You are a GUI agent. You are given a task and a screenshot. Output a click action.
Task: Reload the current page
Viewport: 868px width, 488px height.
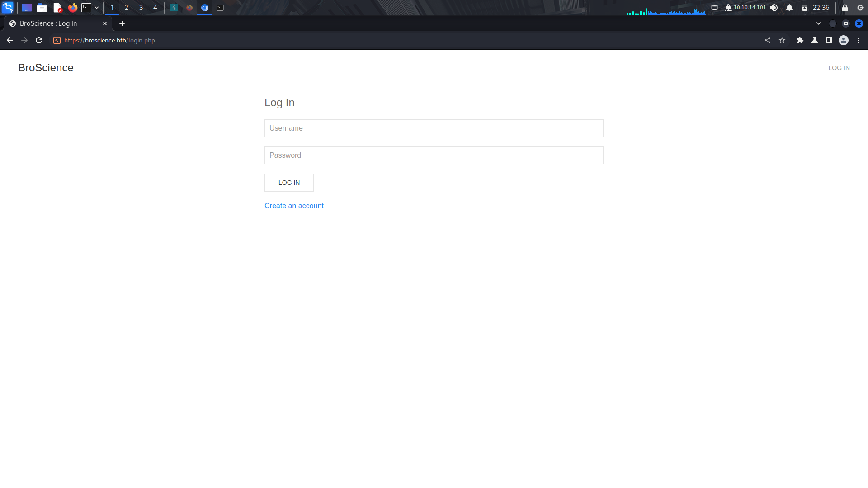[x=39, y=40]
